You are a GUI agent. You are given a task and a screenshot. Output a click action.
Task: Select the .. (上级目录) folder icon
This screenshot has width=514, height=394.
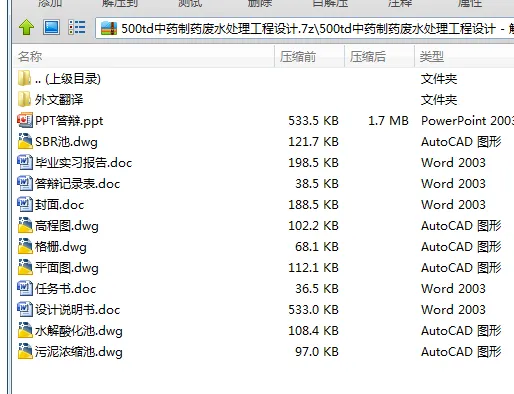25,79
